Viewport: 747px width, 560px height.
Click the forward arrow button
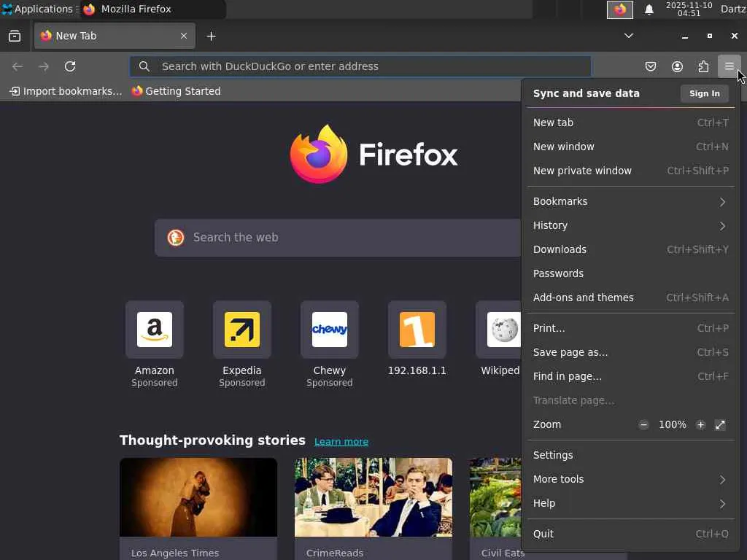43,66
